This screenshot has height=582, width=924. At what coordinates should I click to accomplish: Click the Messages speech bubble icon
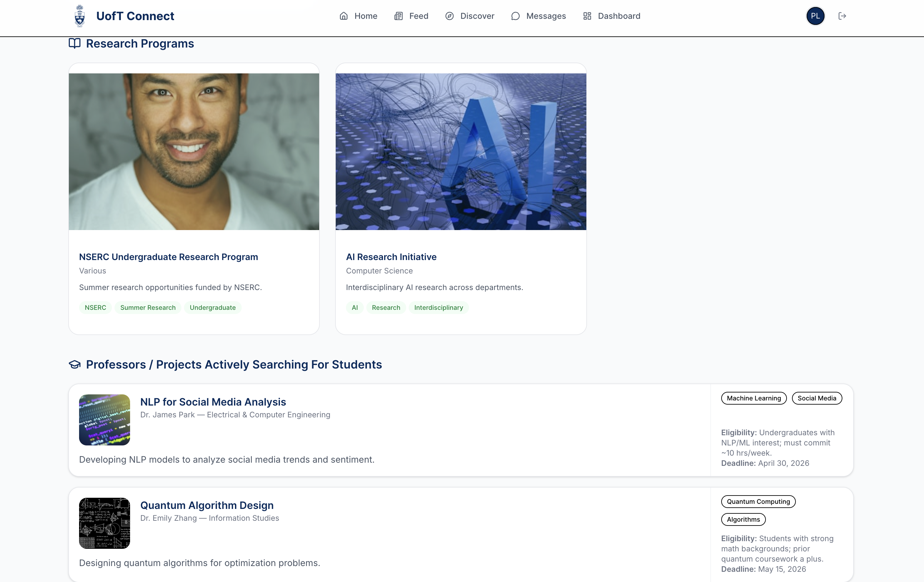515,16
